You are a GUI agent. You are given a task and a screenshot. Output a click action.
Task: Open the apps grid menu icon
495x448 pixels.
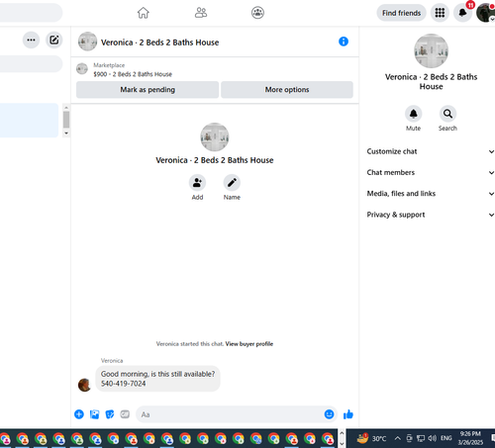tap(440, 13)
